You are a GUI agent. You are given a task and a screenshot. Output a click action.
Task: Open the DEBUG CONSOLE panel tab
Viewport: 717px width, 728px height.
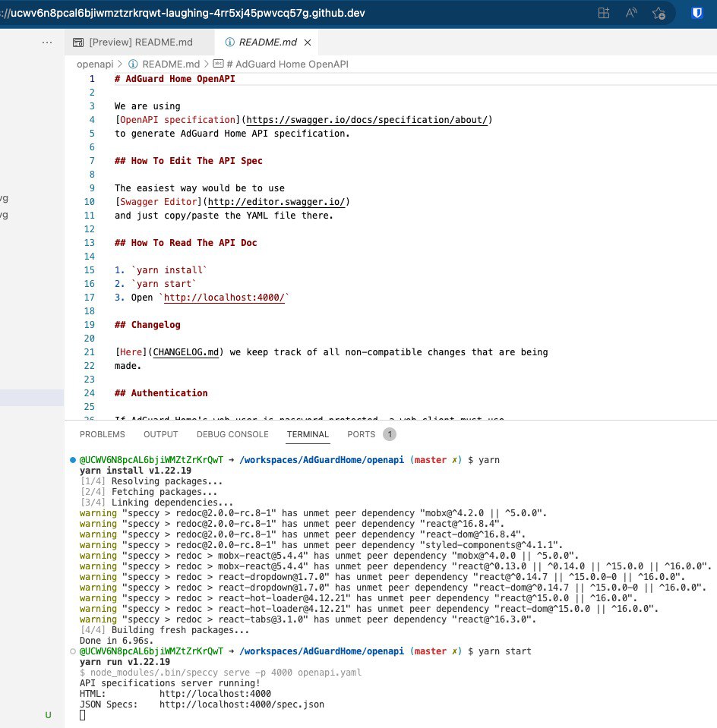click(x=232, y=434)
